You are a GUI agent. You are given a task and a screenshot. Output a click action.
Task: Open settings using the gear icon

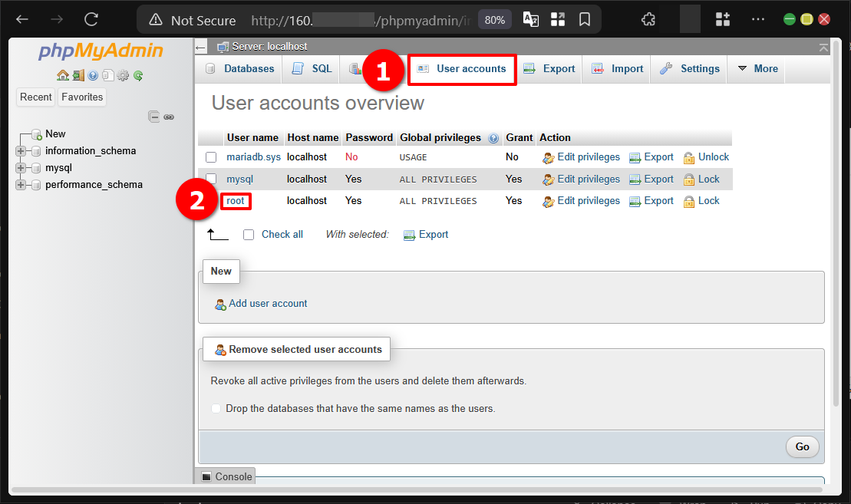tap(123, 75)
